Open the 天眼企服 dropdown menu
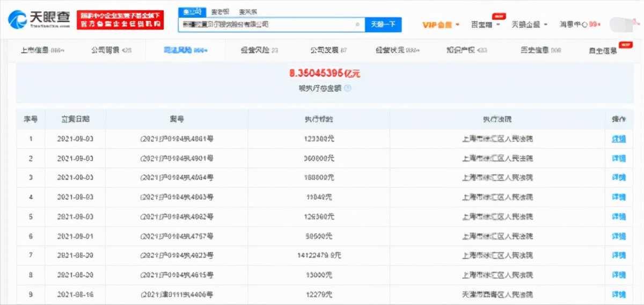 pos(529,25)
